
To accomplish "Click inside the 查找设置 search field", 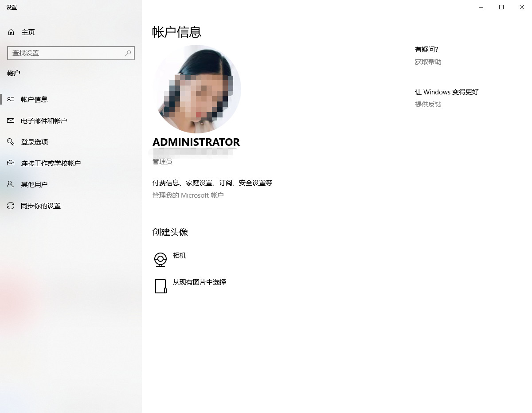I will coord(66,53).
